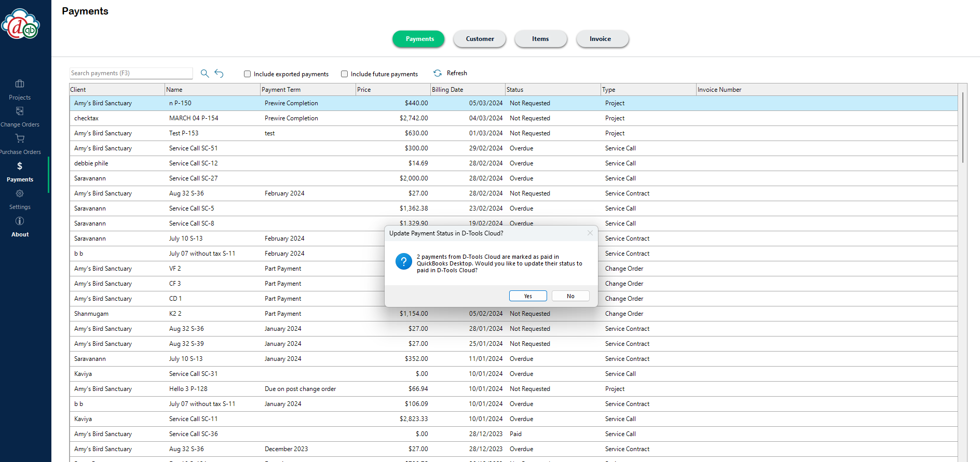Select the 'Test P-153' row
Screen dimensions: 980x462
(513, 133)
